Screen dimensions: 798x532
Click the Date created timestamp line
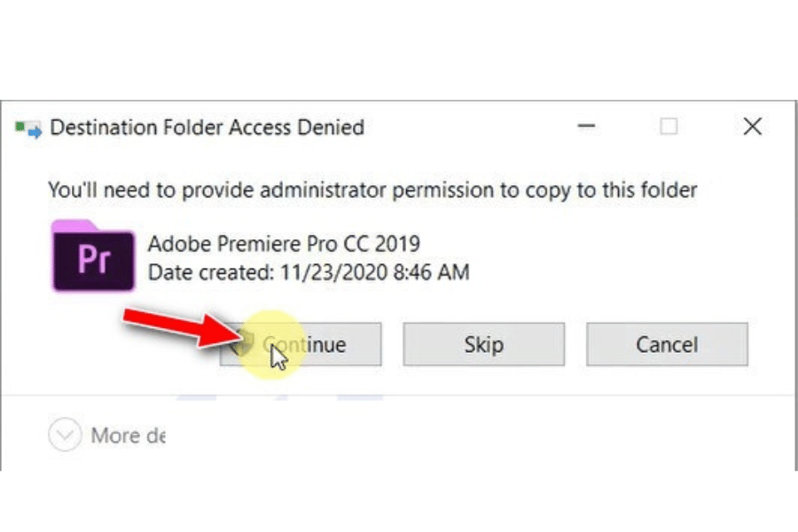308,272
